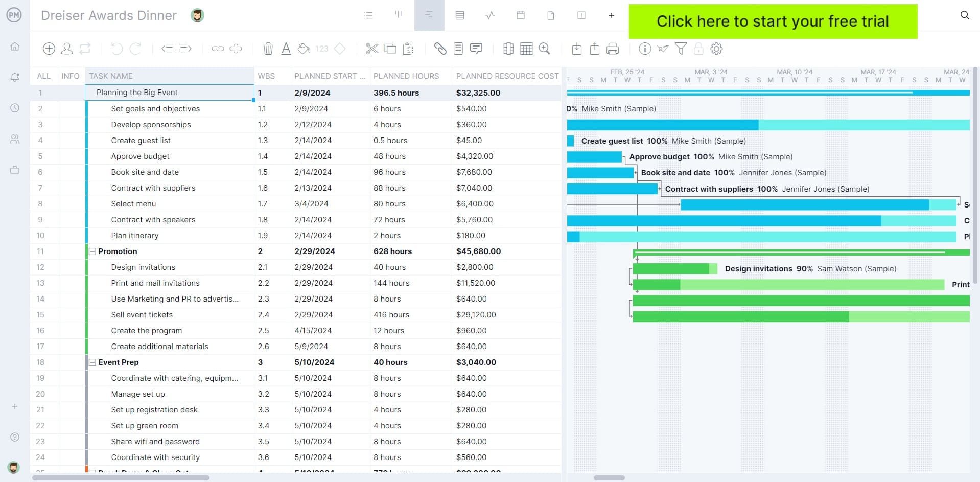Open the filter funnel icon

click(681, 49)
